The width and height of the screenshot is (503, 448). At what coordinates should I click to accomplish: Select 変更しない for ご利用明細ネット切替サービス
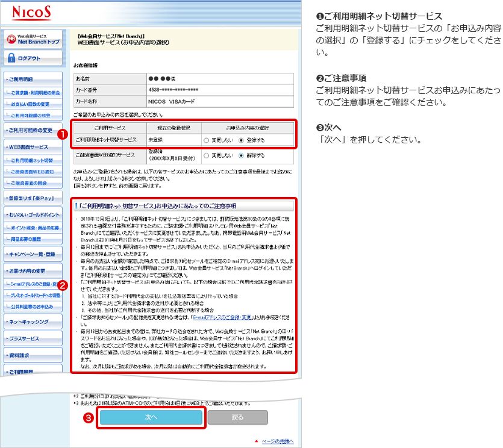coord(207,140)
